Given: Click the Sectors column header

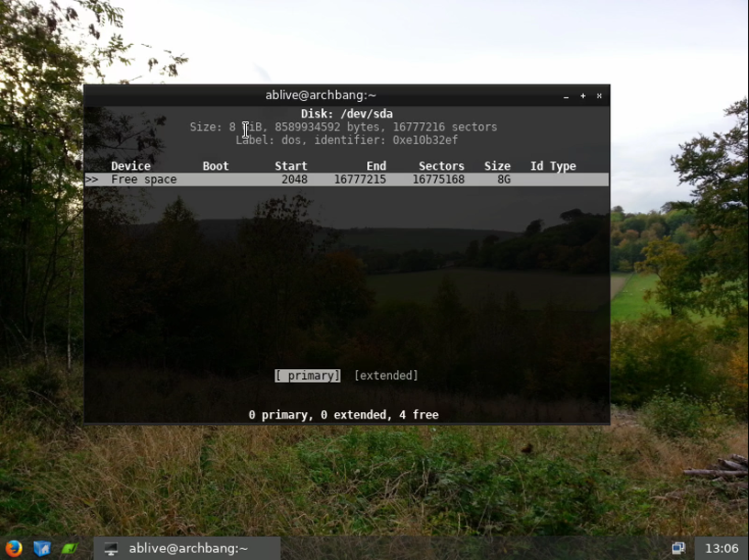Looking at the screenshot, I should (x=442, y=166).
